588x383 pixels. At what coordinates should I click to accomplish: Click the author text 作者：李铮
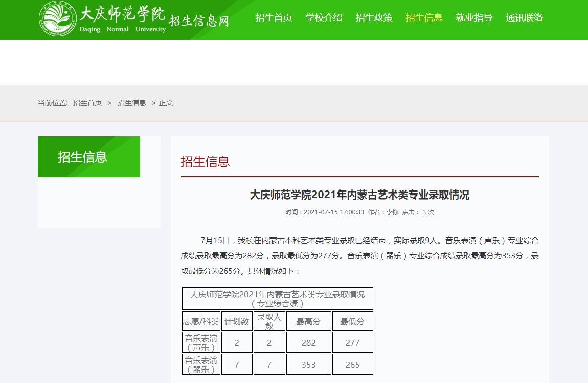(383, 212)
